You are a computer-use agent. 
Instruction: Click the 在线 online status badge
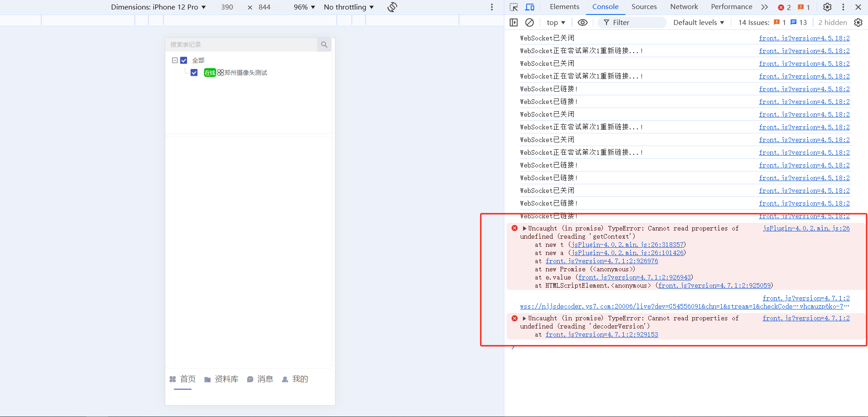click(210, 73)
